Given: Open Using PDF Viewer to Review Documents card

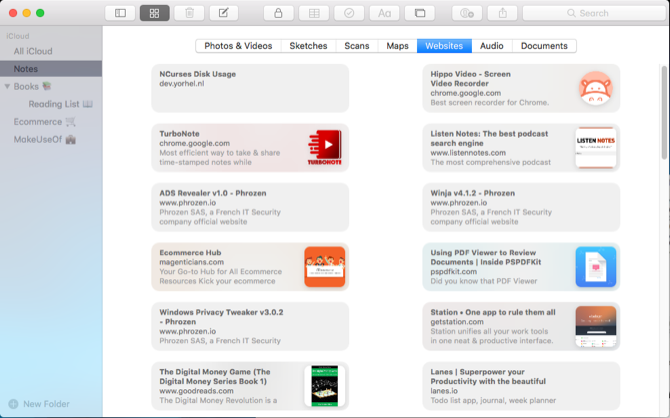Looking at the screenshot, I should click(521, 267).
